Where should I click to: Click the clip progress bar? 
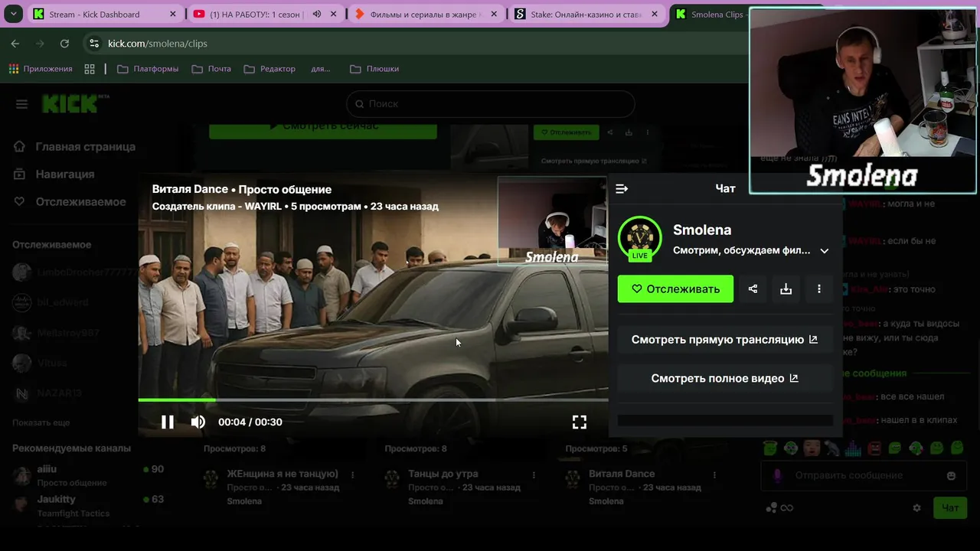pyautogui.click(x=373, y=399)
